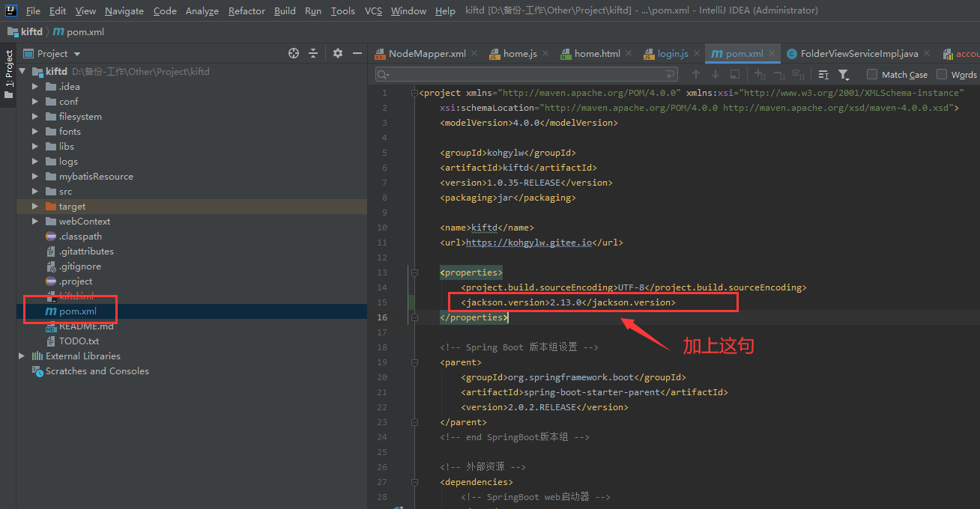Image resolution: width=980 pixels, height=509 pixels.
Task: Open the Refactor menu
Action: (x=246, y=10)
